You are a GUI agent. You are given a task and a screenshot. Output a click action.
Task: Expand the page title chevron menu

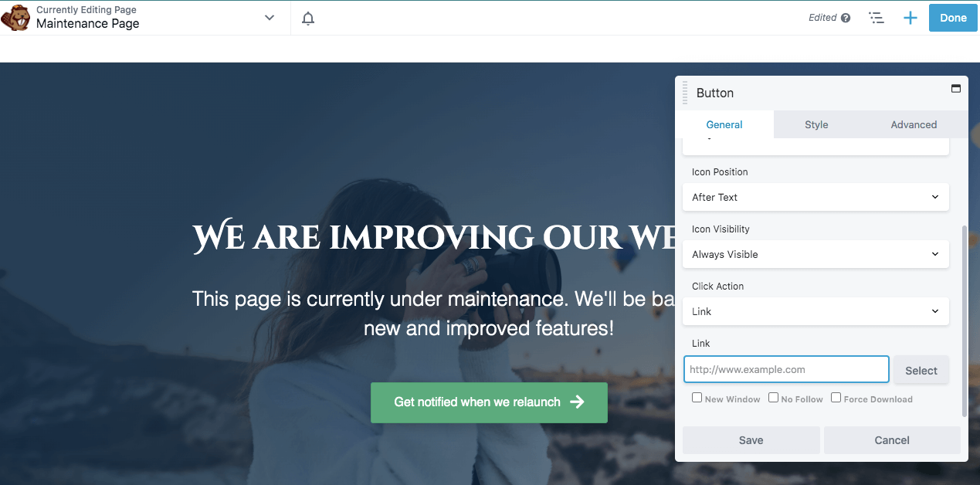(270, 18)
